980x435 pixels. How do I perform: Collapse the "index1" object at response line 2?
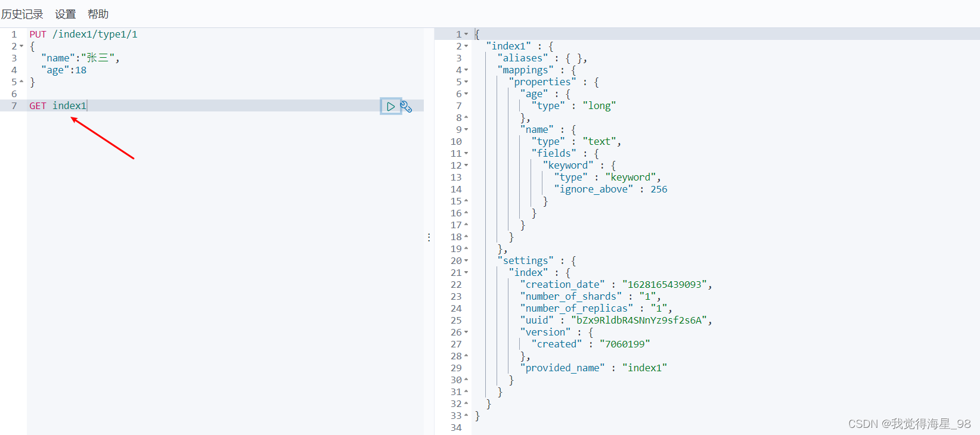point(466,46)
